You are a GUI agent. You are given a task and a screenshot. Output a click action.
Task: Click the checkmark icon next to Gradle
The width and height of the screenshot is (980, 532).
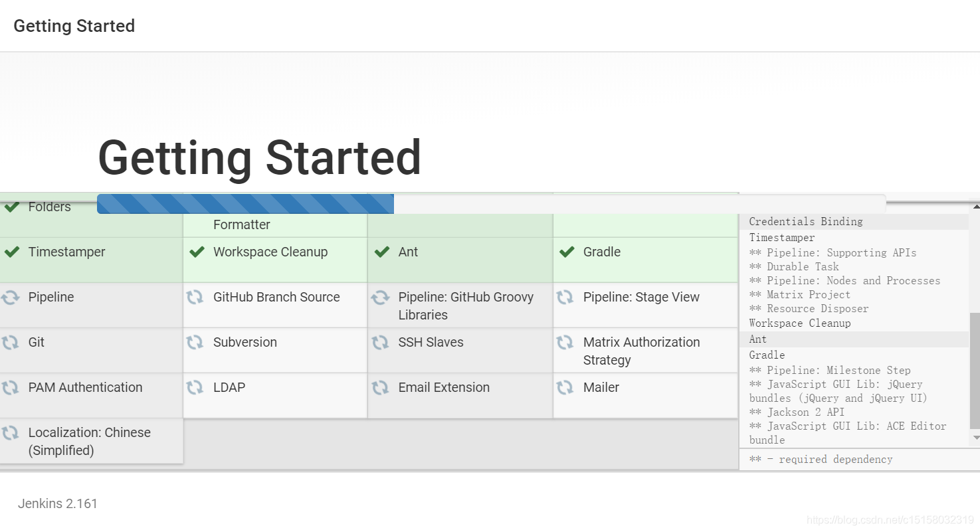566,252
